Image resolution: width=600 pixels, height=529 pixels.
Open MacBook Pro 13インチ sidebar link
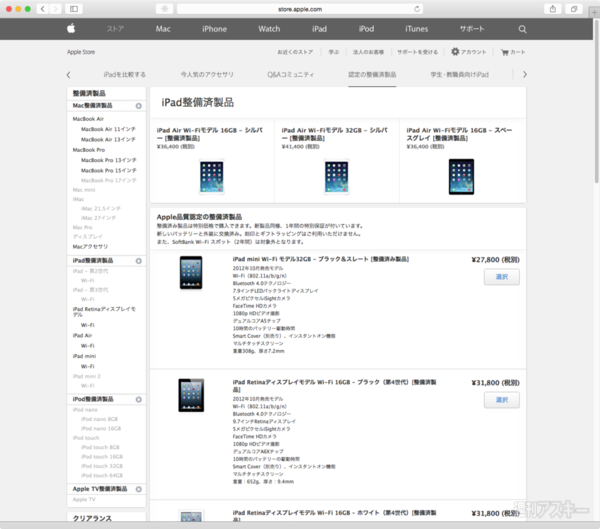(109, 160)
